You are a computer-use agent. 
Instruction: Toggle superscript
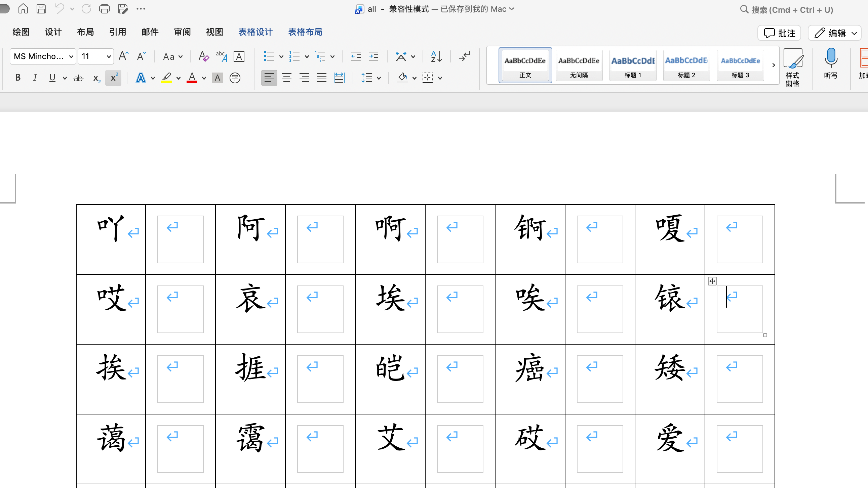point(114,78)
